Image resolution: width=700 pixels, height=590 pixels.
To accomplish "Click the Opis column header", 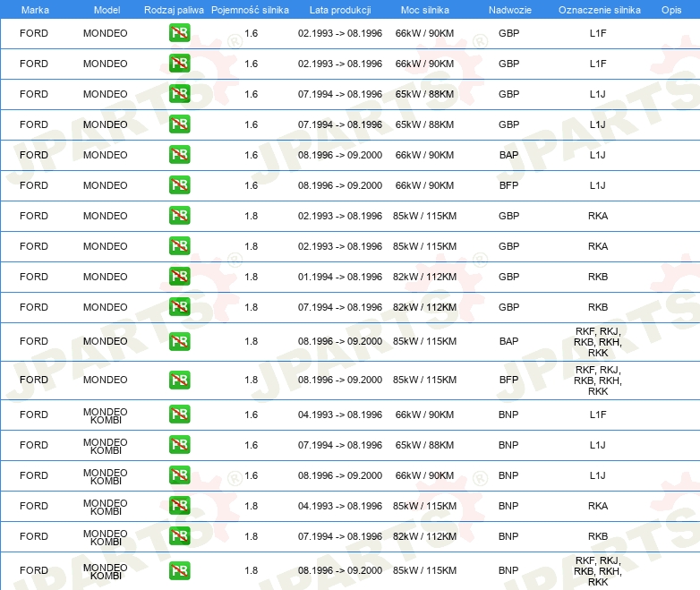I will tap(671, 10).
